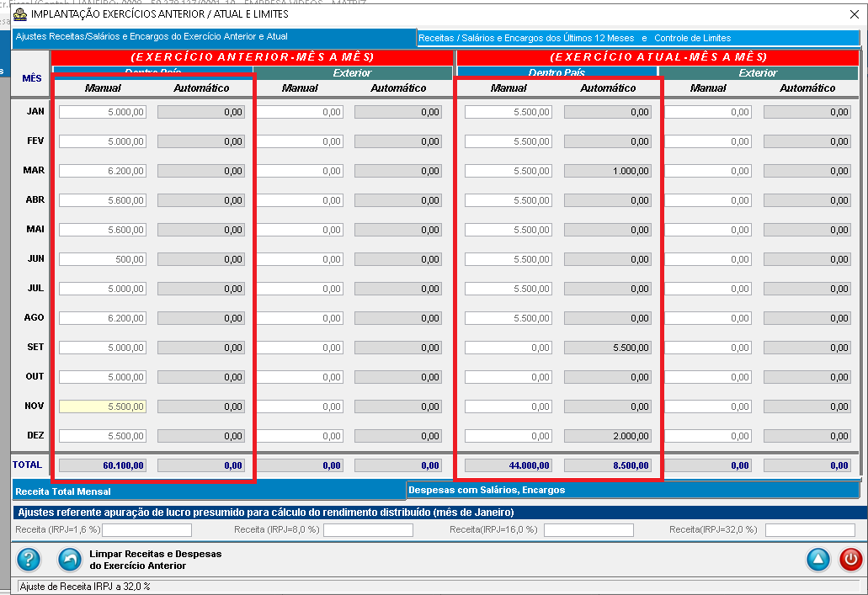Click automático total 8.500,00

coord(608,465)
